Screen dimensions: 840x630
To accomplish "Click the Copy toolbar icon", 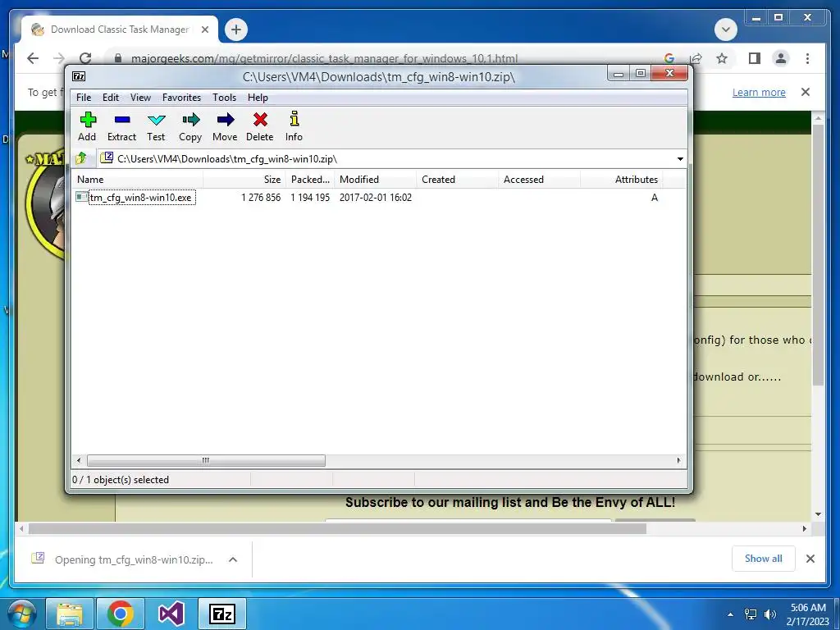I will point(190,126).
